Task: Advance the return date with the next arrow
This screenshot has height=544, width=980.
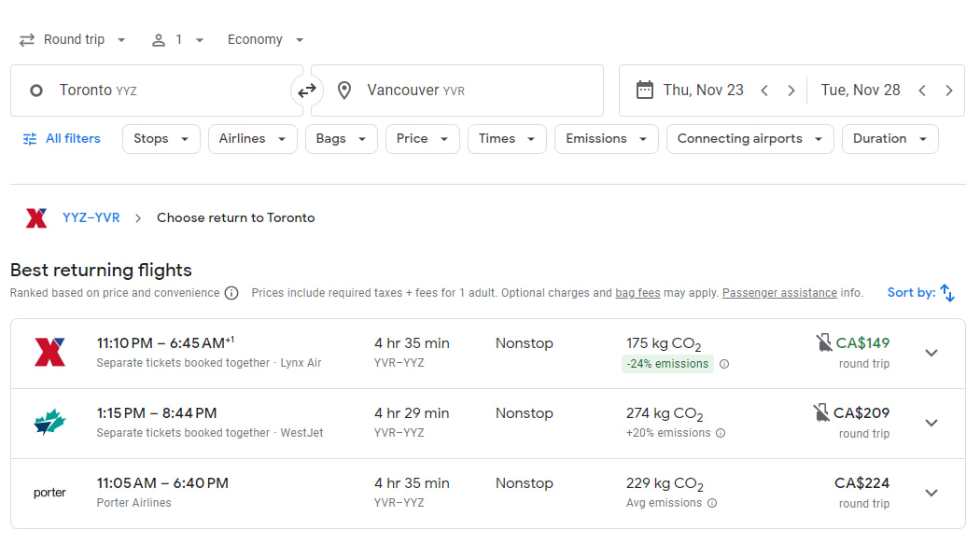Action: pos(949,91)
